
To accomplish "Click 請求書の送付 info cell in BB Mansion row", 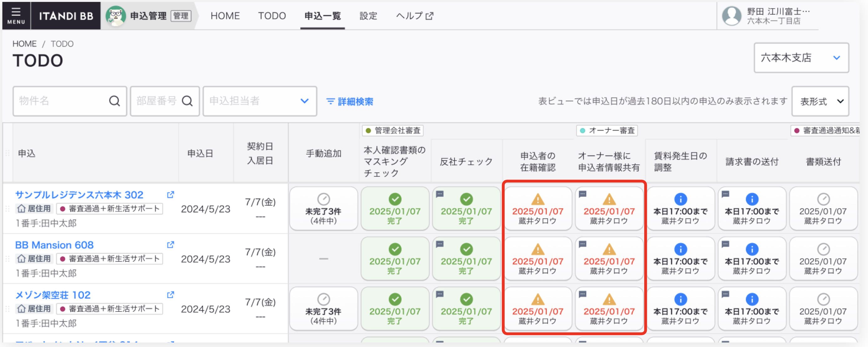I will 752,259.
